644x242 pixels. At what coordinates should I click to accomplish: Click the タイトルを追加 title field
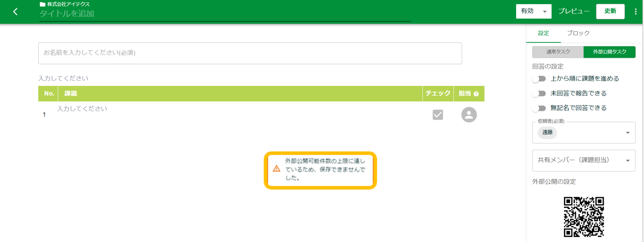point(224,14)
